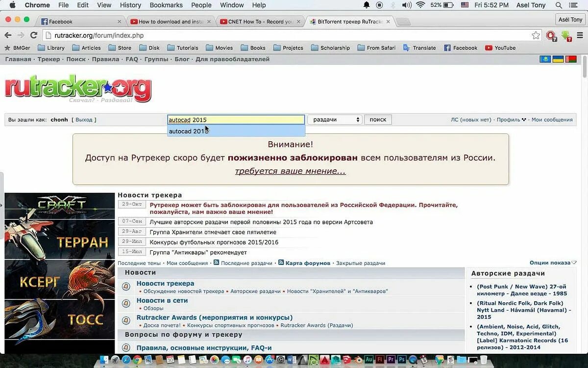Switch to the Facebook tab
This screenshot has width=588, height=368.
(80, 22)
